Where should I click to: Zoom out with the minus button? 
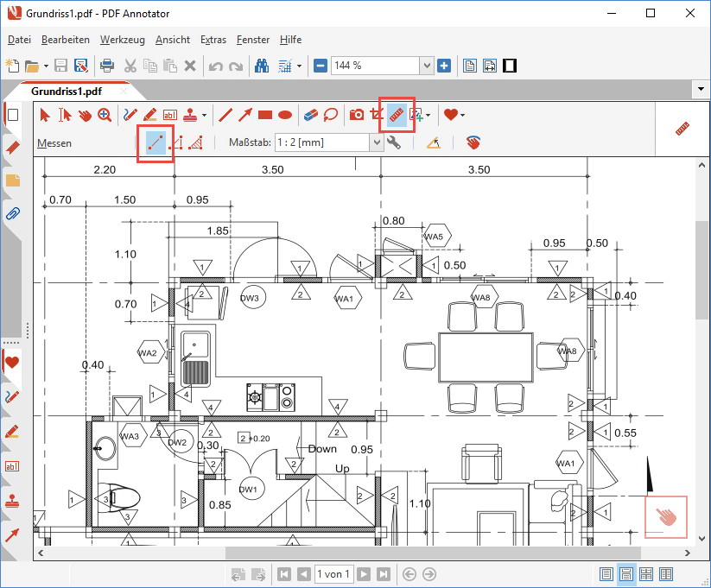point(321,66)
